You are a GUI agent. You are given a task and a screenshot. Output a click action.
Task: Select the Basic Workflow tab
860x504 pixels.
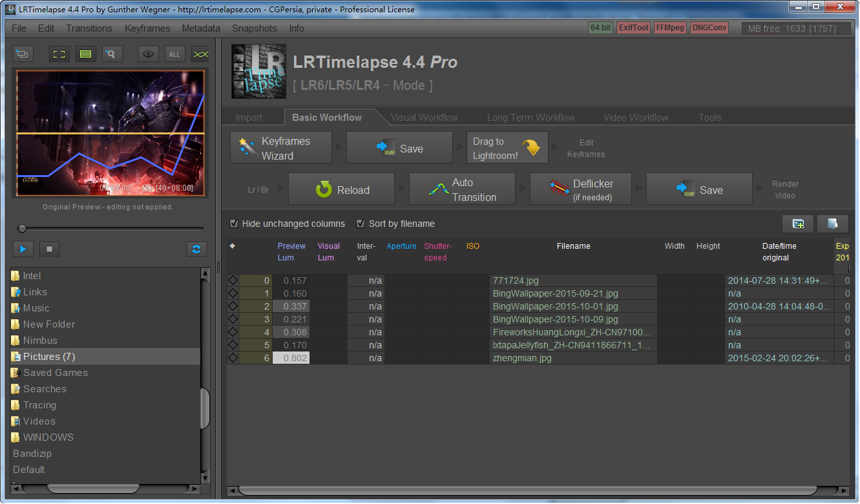click(327, 118)
